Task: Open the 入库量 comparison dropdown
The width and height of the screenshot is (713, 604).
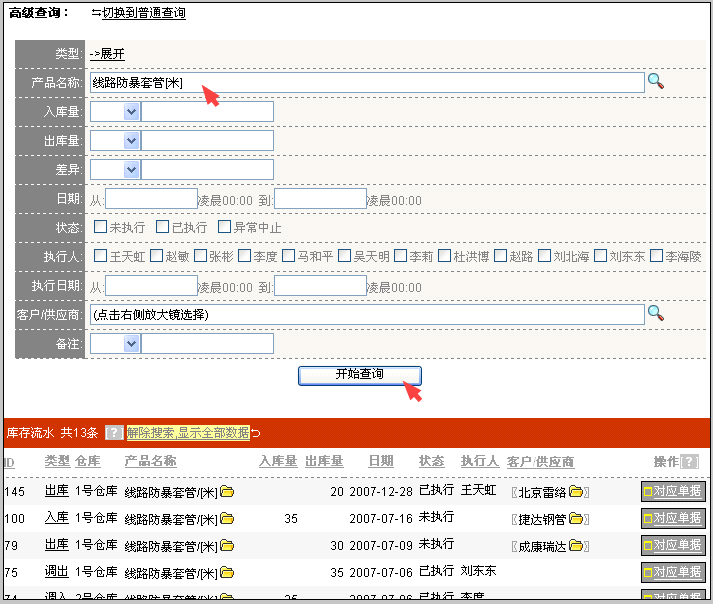Action: tap(131, 112)
